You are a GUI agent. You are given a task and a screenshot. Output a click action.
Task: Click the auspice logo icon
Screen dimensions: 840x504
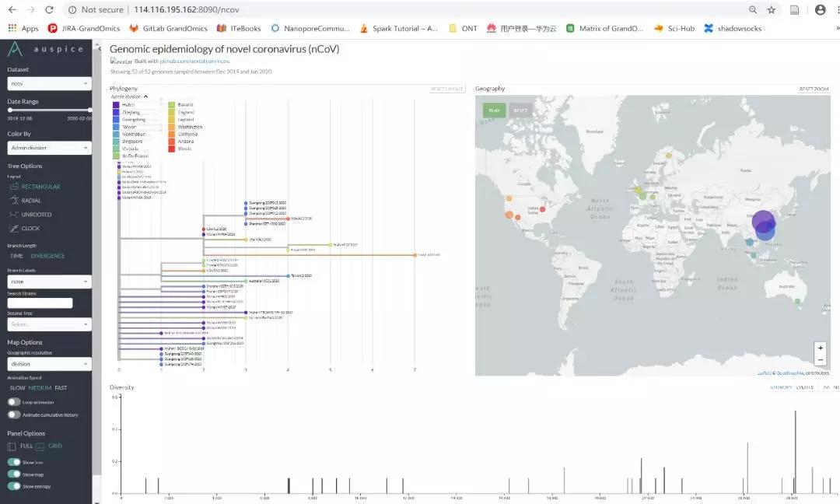tap(15, 49)
